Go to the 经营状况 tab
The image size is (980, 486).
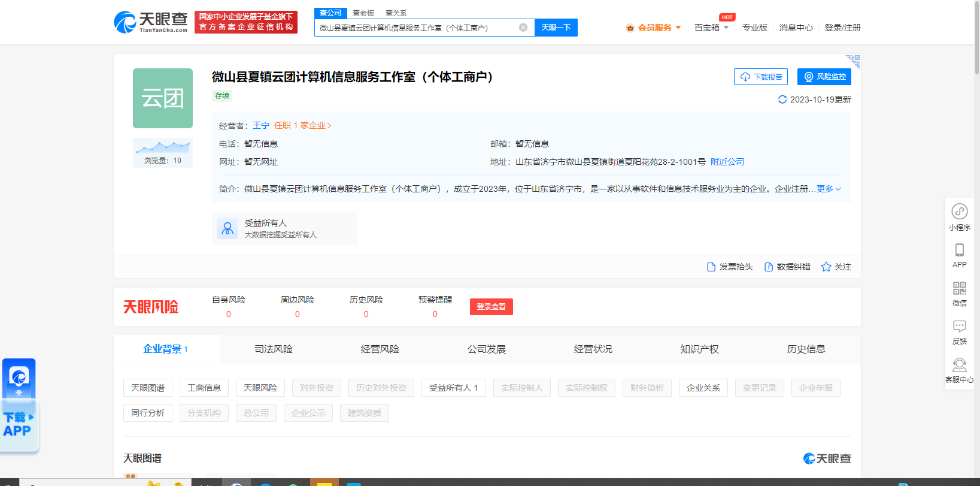(x=593, y=349)
